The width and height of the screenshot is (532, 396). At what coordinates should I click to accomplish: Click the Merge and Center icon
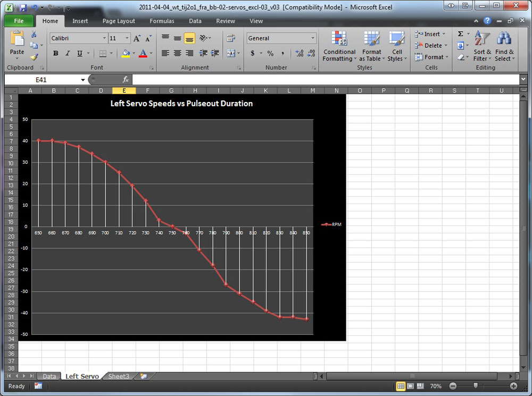(231, 53)
